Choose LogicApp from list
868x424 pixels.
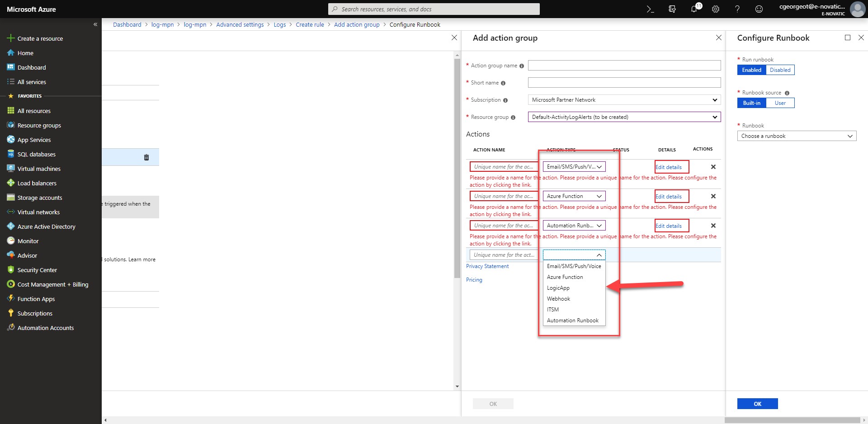574,288
